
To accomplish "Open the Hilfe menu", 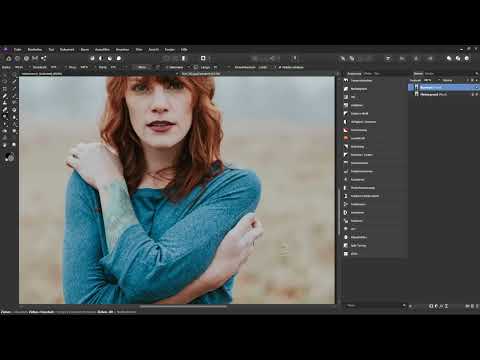I will 184,49.
